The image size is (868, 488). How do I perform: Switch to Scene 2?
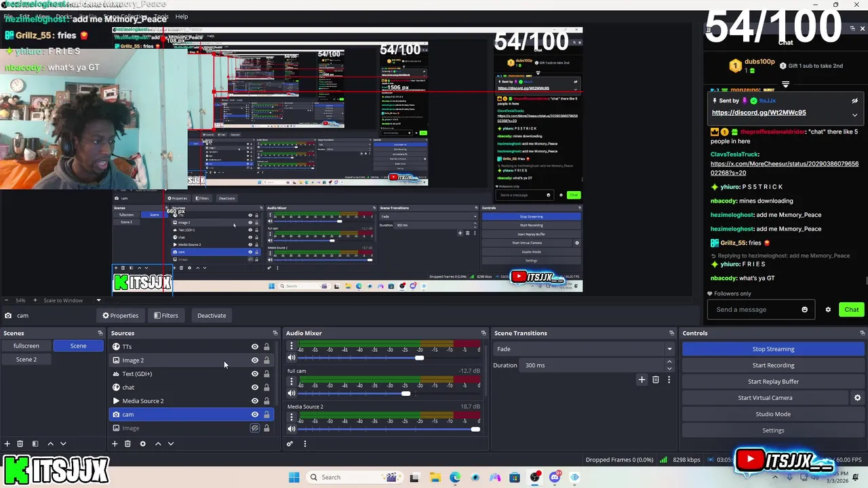pos(26,359)
